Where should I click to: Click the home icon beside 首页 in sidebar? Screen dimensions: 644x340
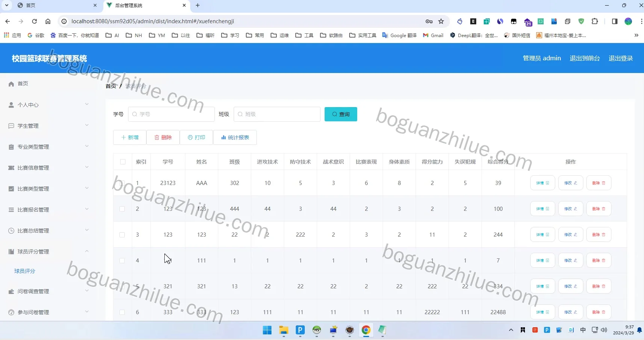(11, 84)
